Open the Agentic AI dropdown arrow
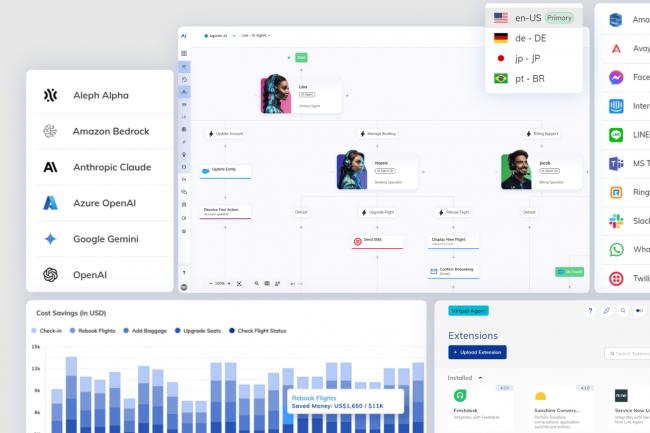The height and width of the screenshot is (433, 650). (x=234, y=36)
